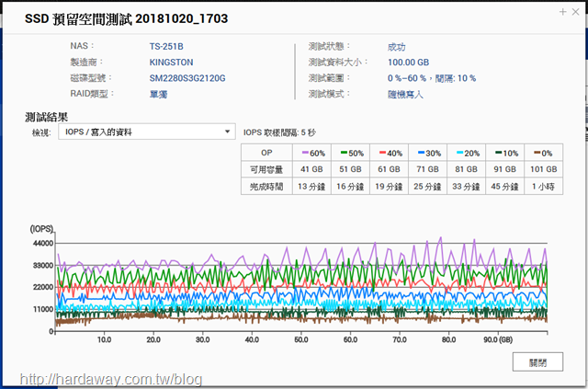Open the IOPS view dropdown

tap(147, 132)
